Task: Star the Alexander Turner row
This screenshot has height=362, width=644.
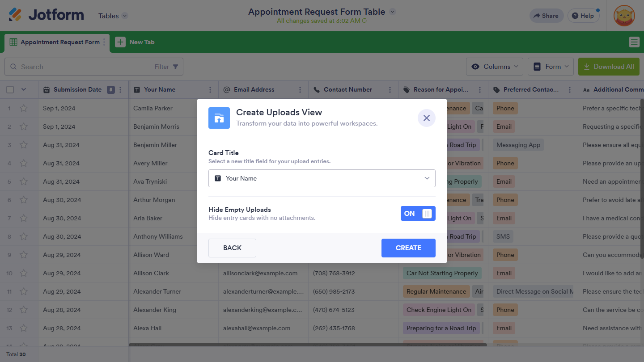Action: (24, 291)
